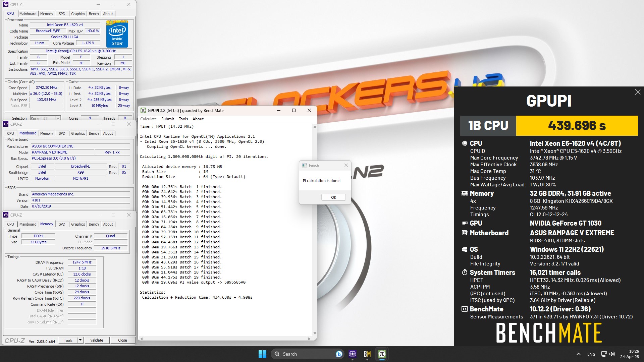Screen dimensions: 644x362
Task: Open the Tools menu in GPUPI
Action: click(183, 119)
